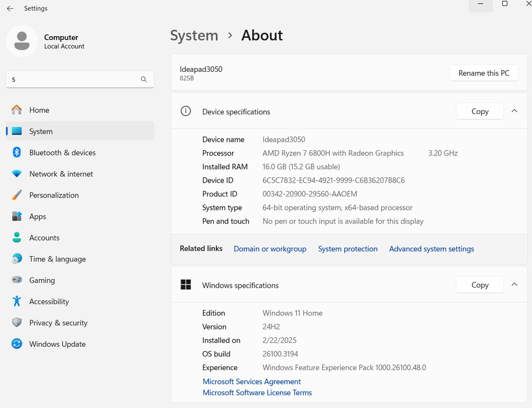The height and width of the screenshot is (408, 532).
Task: Click the Bluetooth icon in sidebar
Action: [16, 152]
